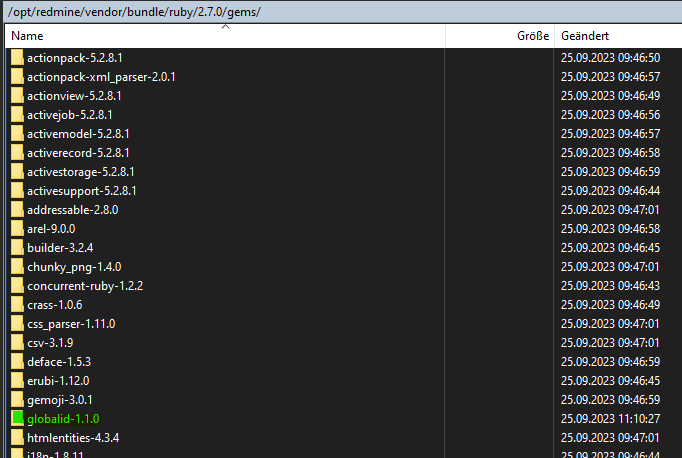Select the builder-3.2.4 name text
The image size is (682, 458).
pos(60,248)
